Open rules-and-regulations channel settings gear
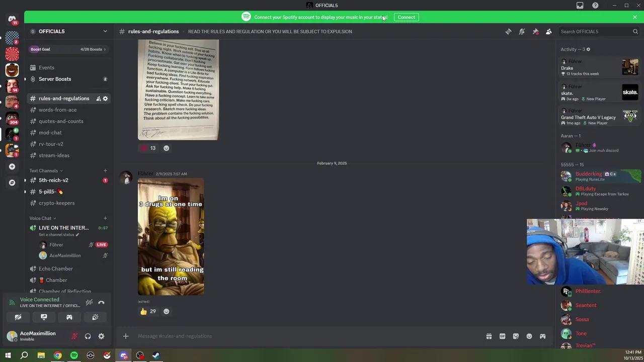Image resolution: width=644 pixels, height=362 pixels. click(x=105, y=99)
